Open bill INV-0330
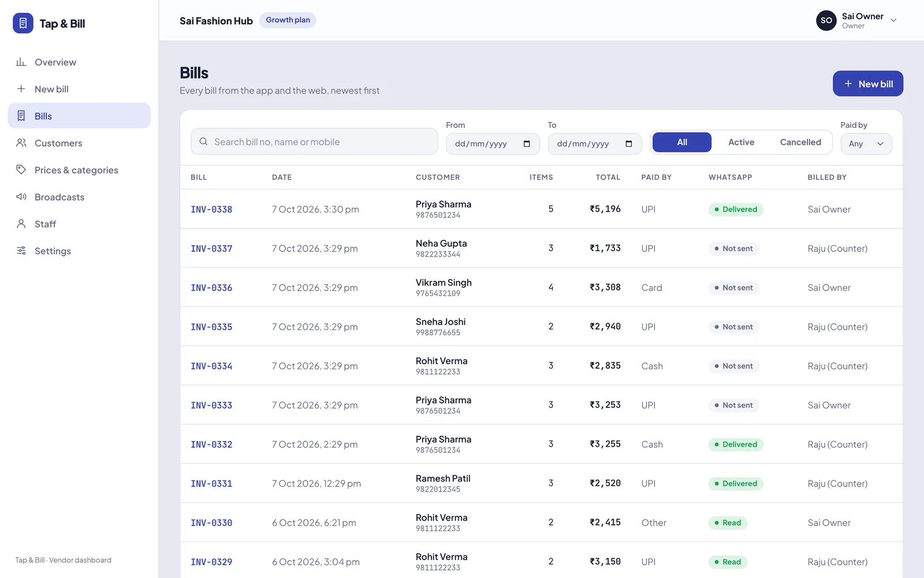The image size is (924, 578). point(211,523)
